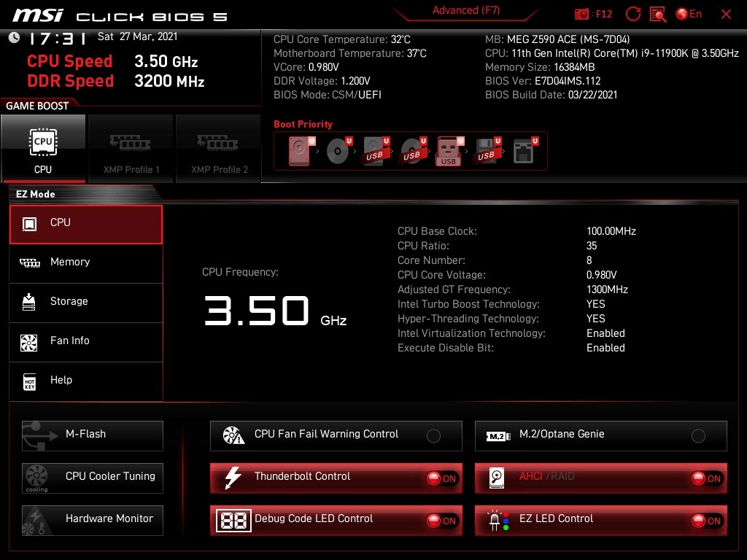Click the optical disc boot priority icon
This screenshot has width=747, height=560.
338,151
